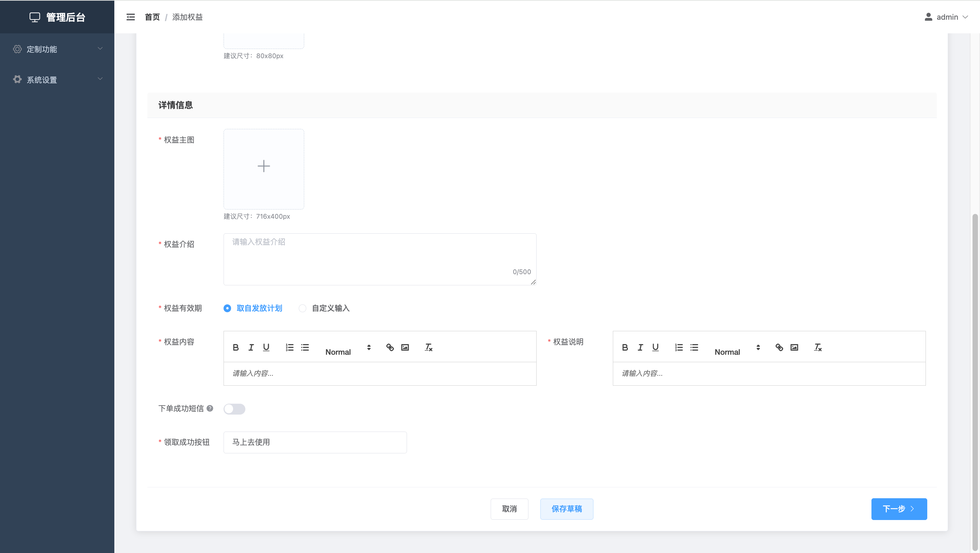Click the 详情信息 section heading
This screenshot has width=980, height=553.
[x=175, y=105]
